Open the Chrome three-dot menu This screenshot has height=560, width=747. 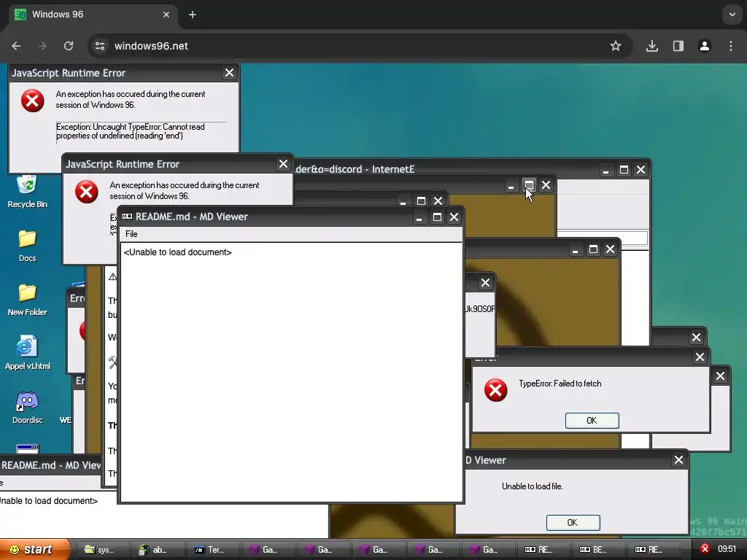pyautogui.click(x=731, y=46)
